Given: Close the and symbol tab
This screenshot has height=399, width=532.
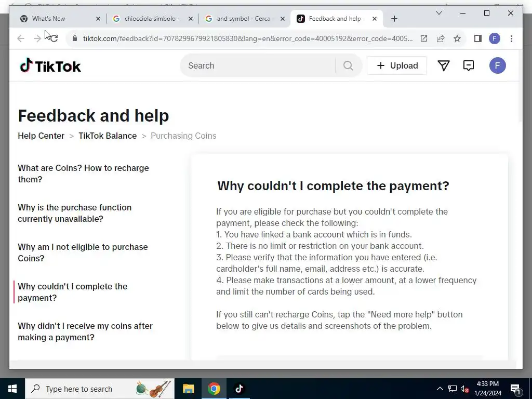Looking at the screenshot, I should [x=282, y=19].
